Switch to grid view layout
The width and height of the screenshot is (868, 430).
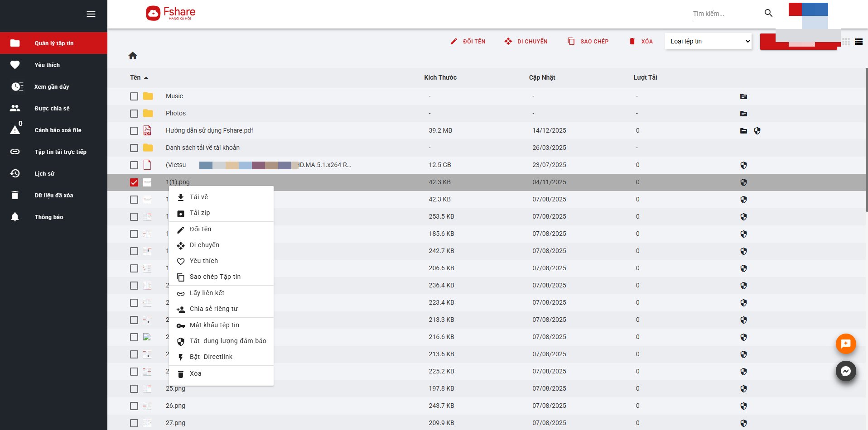(x=846, y=42)
